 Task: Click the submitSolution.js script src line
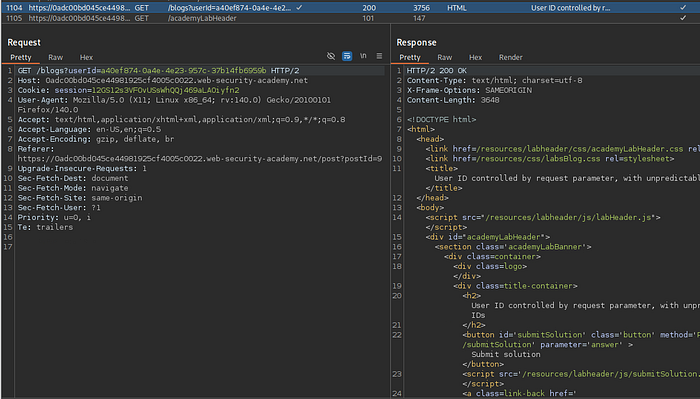(x=581, y=374)
